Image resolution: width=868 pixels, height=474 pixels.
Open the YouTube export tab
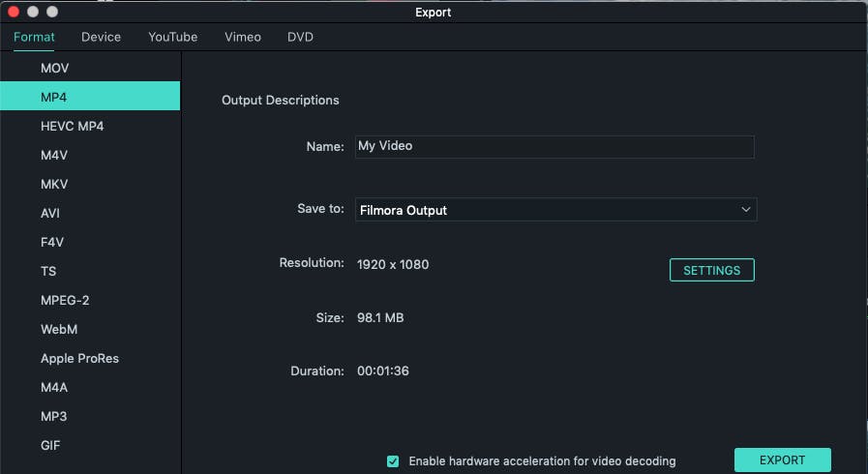pyautogui.click(x=172, y=37)
